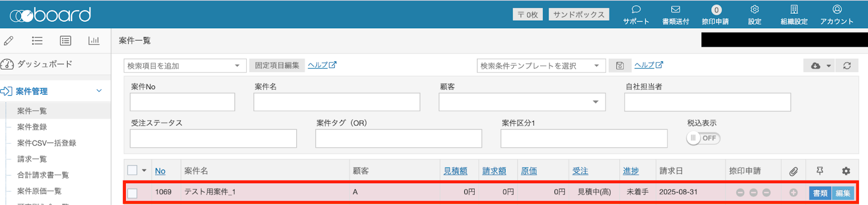The height and width of the screenshot is (205, 868).
Task: Select the pencil icon in sidebar toolbar
Action: click(x=9, y=41)
